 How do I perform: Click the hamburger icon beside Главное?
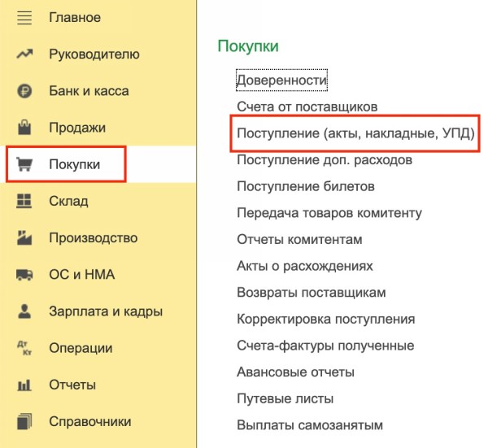point(24,18)
